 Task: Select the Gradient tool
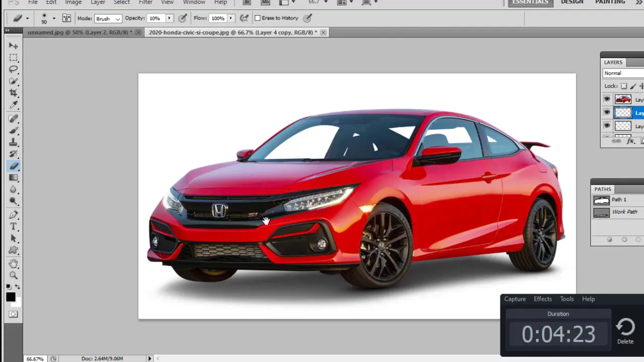[x=14, y=178]
